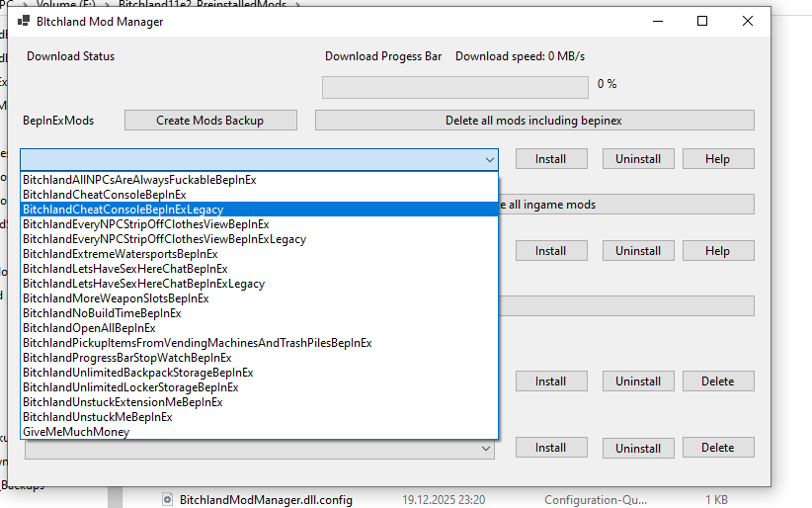Click the BitchlandModManager.dll.config file icon
Viewport: 812px width, 508px height.
[x=167, y=500]
